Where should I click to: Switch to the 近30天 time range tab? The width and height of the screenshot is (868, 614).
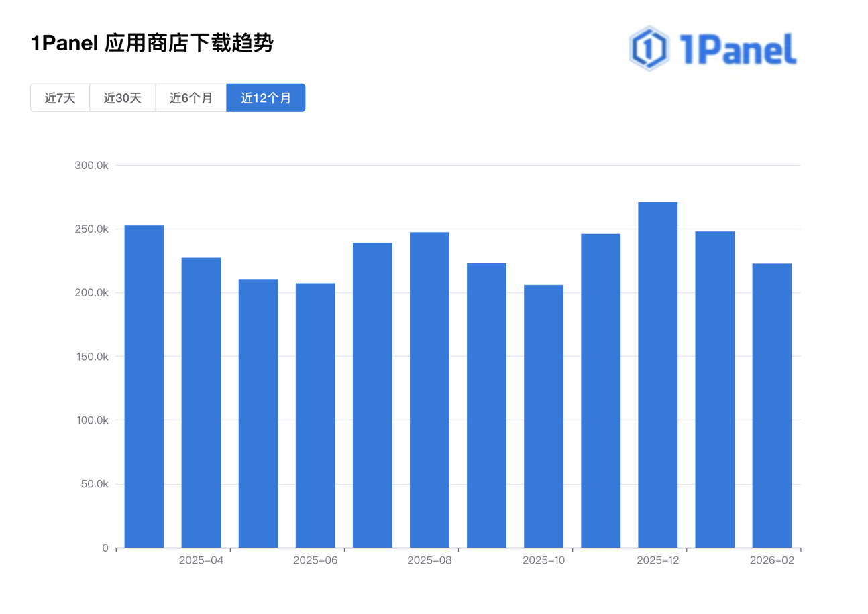[122, 98]
